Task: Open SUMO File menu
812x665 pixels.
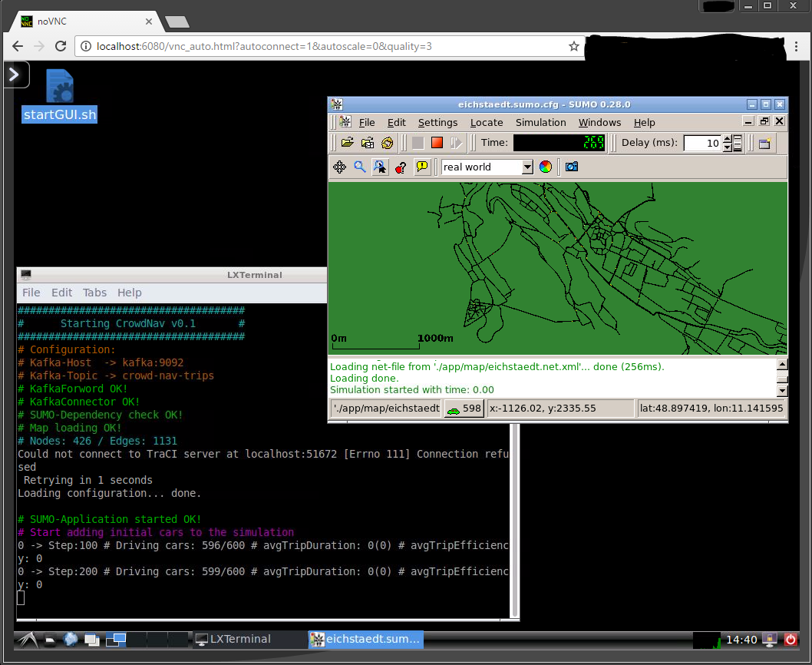Action: tap(367, 122)
